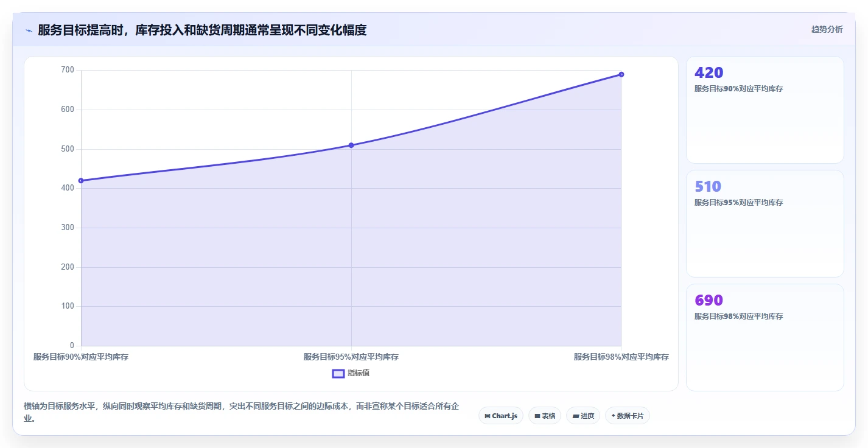Click the y-axis value 500

(x=68, y=149)
